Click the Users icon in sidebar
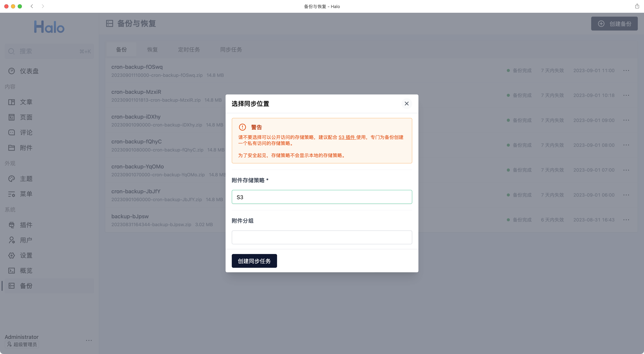This screenshot has height=354, width=644. click(x=12, y=240)
